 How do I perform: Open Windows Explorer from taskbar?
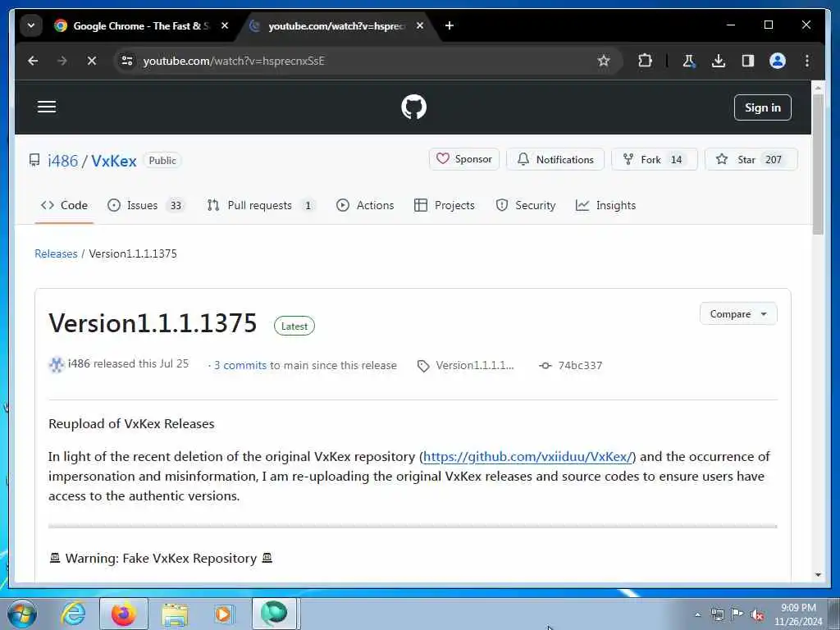point(175,615)
